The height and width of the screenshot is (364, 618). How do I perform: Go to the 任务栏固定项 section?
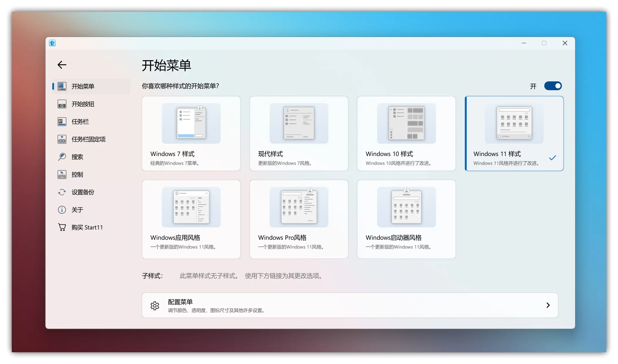coord(91,139)
